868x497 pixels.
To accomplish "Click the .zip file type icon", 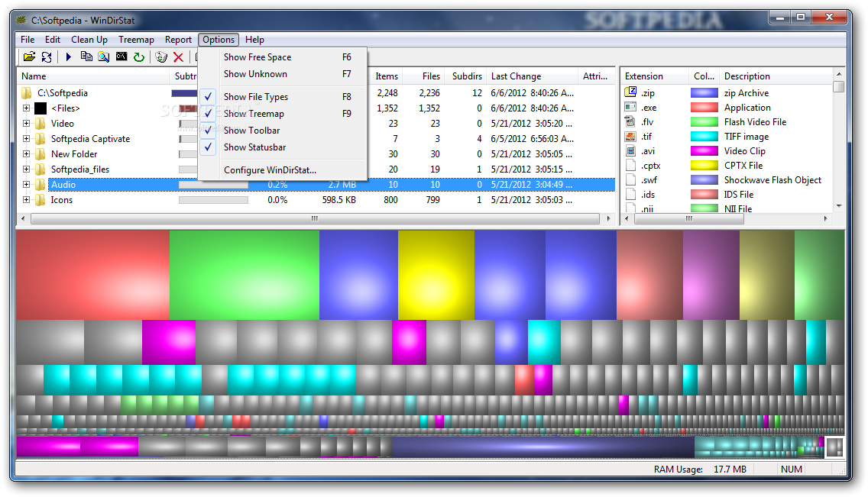I will [630, 92].
